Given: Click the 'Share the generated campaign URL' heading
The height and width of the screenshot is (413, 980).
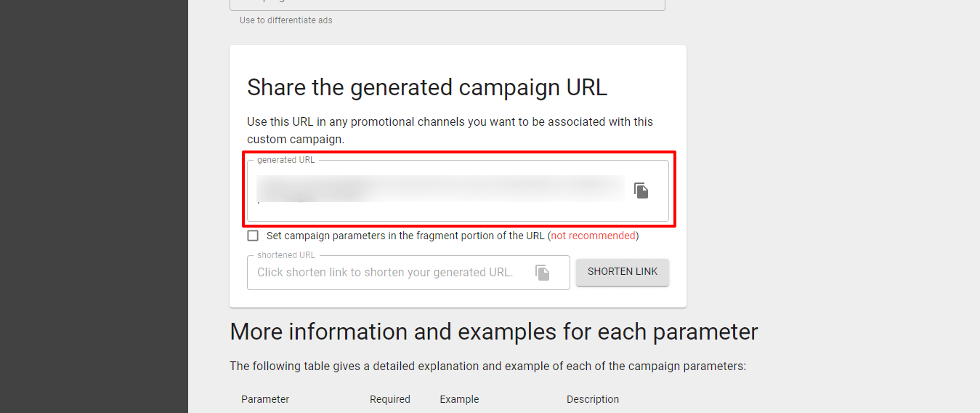Looking at the screenshot, I should pyautogui.click(x=427, y=87).
